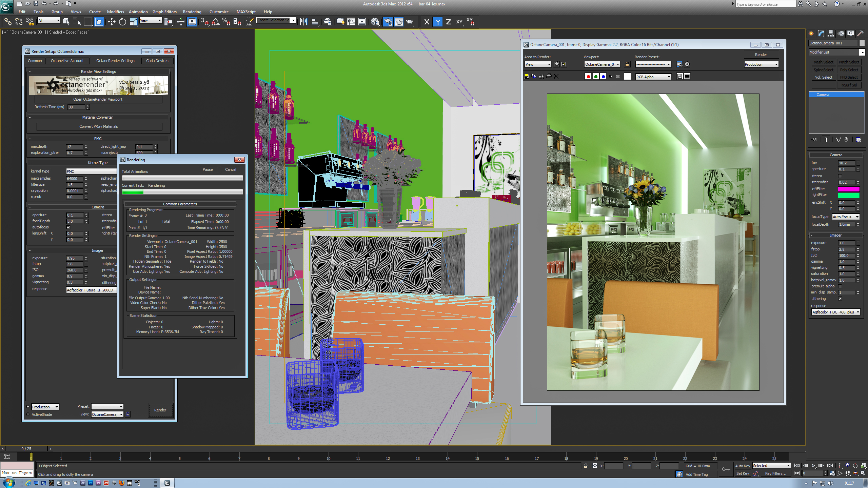The image size is (868, 488).
Task: Toggle the Percent Snap icon
Action: coord(226,22)
